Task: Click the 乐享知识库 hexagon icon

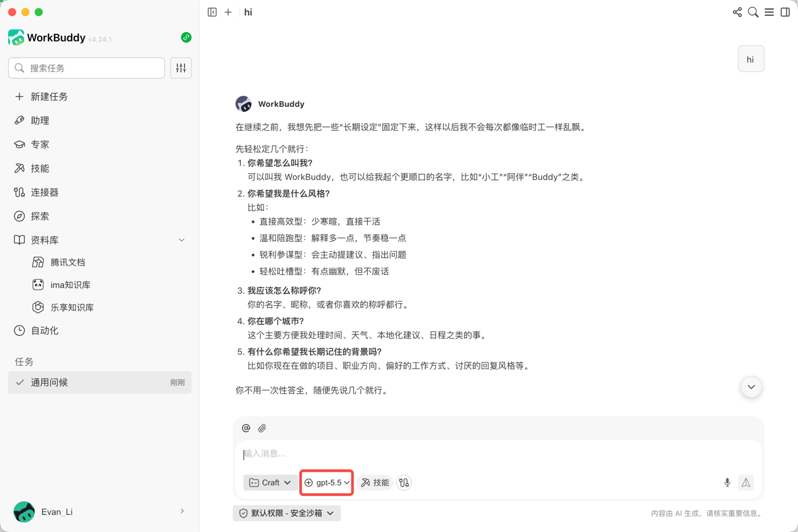Action: click(38, 308)
